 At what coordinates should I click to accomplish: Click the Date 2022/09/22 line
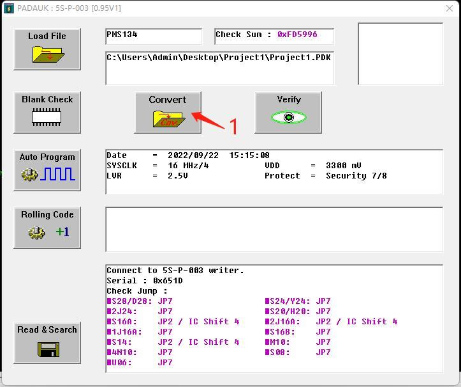[188, 155]
